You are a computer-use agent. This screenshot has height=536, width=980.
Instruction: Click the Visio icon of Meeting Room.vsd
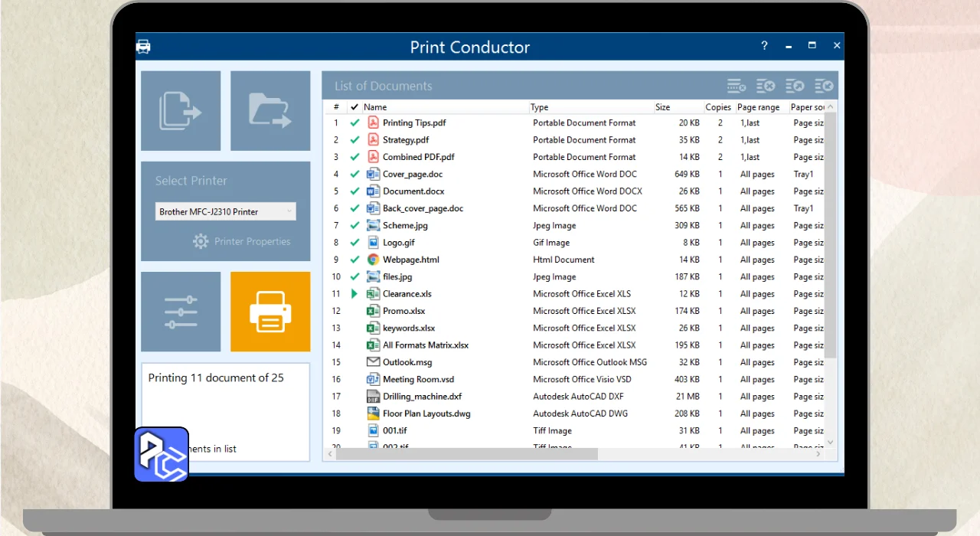click(374, 379)
